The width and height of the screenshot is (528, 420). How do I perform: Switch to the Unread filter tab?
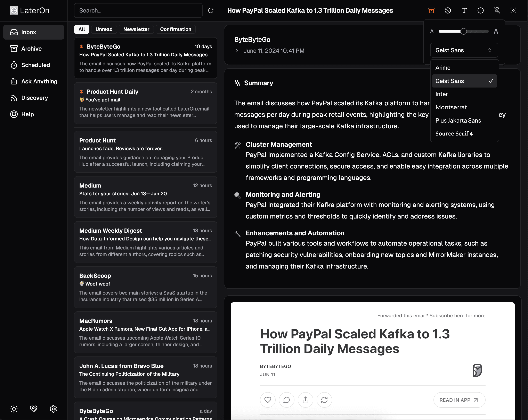104,29
